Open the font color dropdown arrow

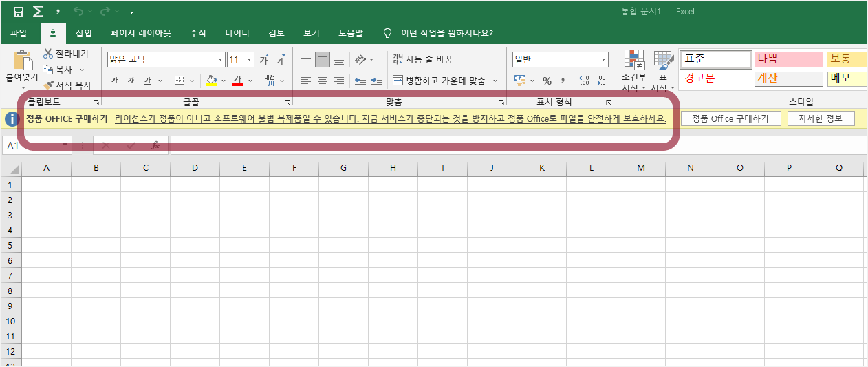tap(250, 81)
